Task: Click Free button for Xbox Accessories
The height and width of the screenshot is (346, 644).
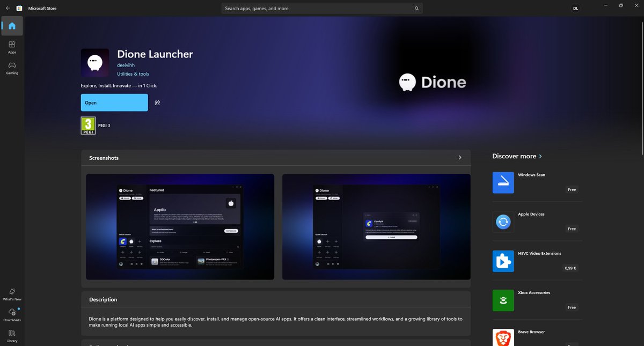Action: pos(572,307)
